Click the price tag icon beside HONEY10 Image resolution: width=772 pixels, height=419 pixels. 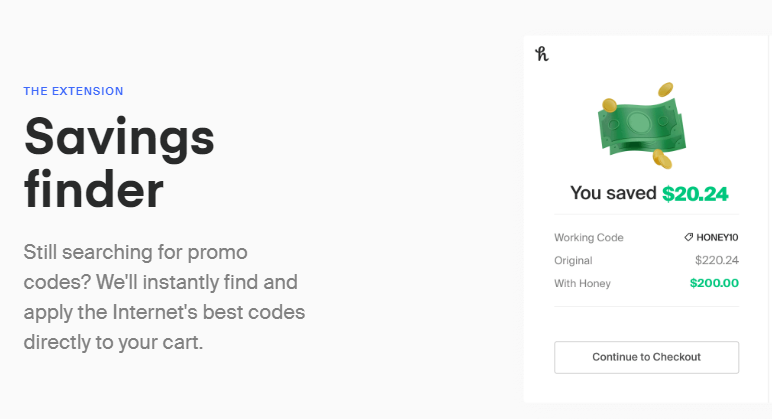[x=688, y=237]
